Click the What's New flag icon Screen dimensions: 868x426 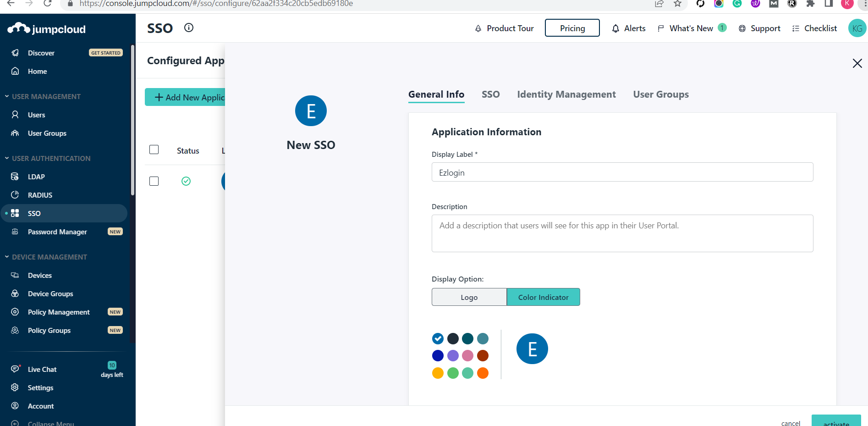(660, 28)
